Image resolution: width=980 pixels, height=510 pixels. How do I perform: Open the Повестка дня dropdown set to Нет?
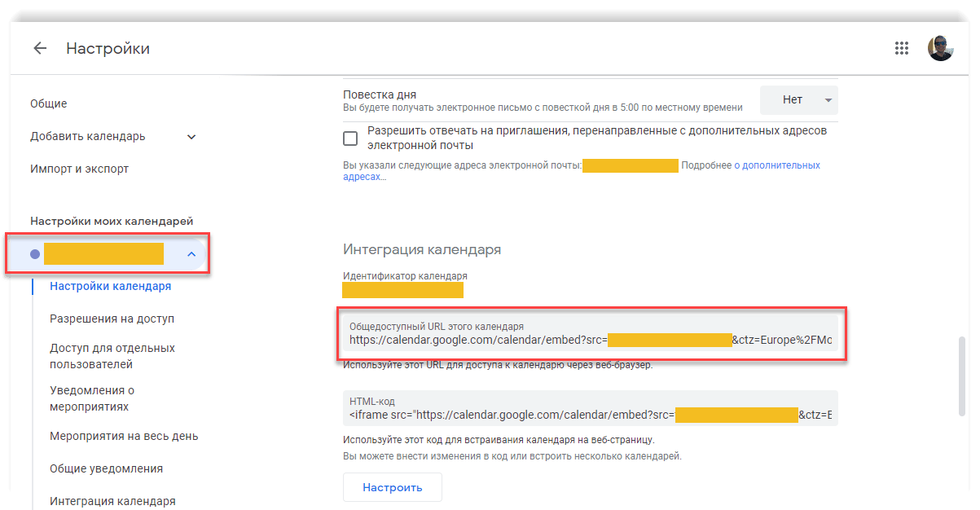click(798, 100)
